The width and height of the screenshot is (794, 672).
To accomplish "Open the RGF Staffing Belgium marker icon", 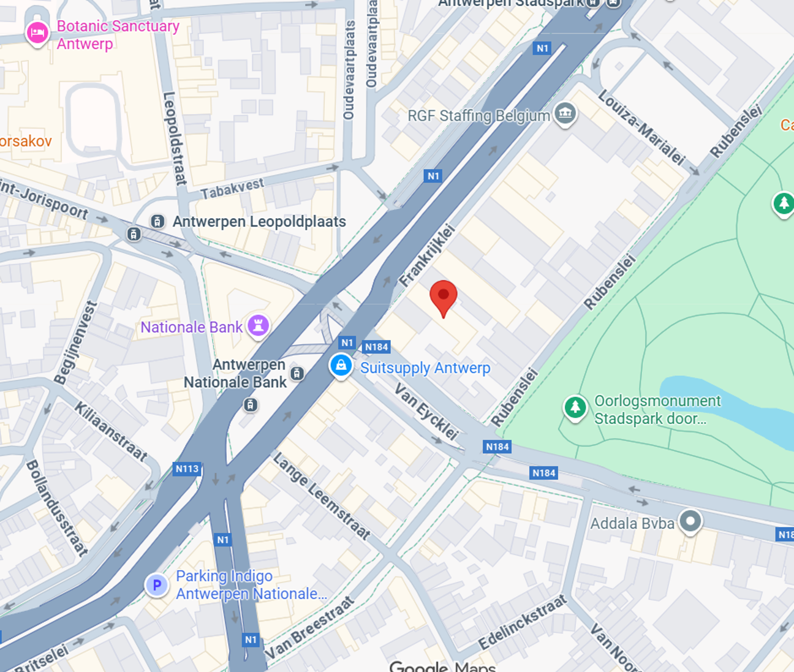I will click(565, 113).
